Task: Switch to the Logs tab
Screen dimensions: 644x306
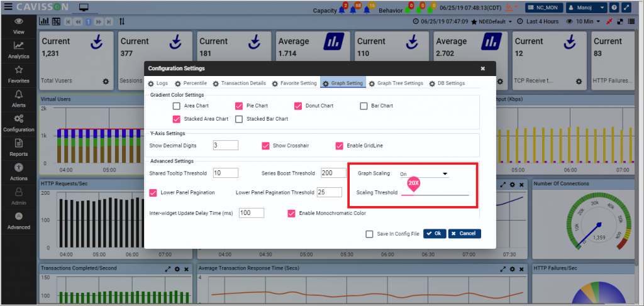Action: (x=158, y=84)
